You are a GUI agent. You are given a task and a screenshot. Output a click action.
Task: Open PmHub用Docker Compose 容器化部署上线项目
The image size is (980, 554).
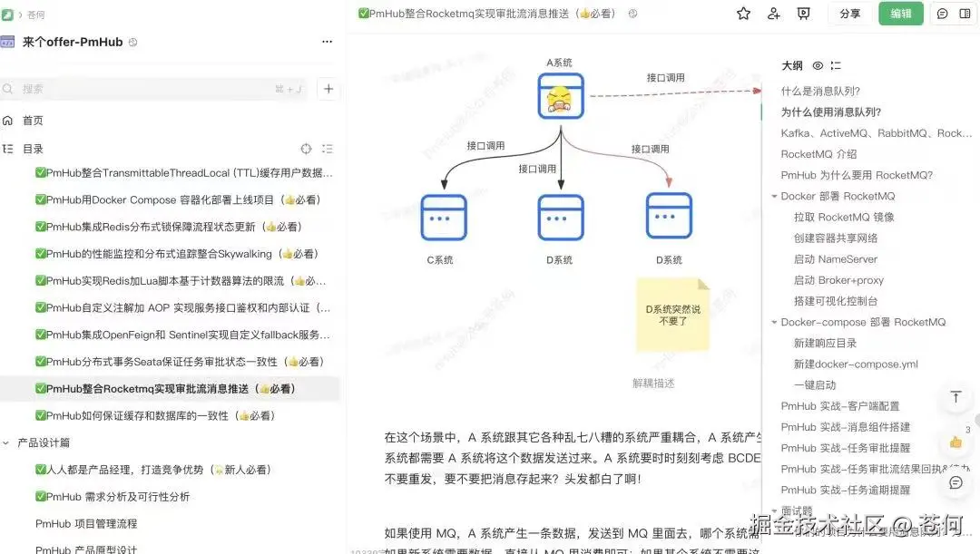click(x=178, y=199)
